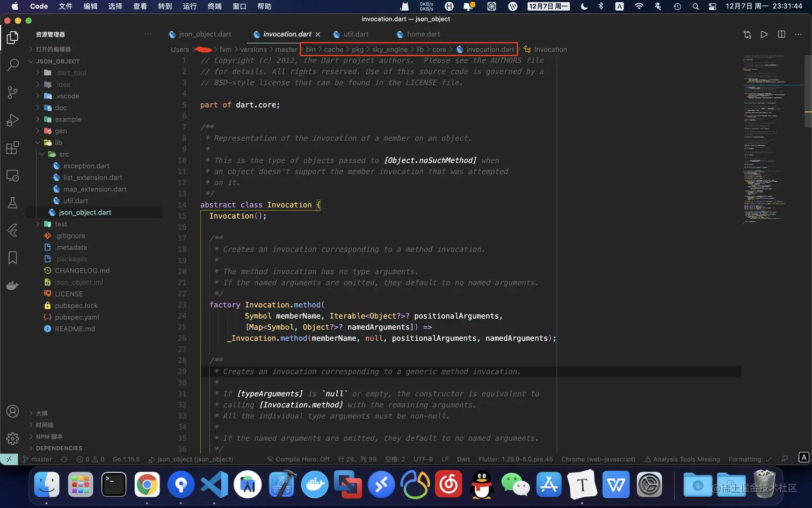The width and height of the screenshot is (812, 508).
Task: Toggle Compile Hero Off in status bar
Action: (x=298, y=459)
